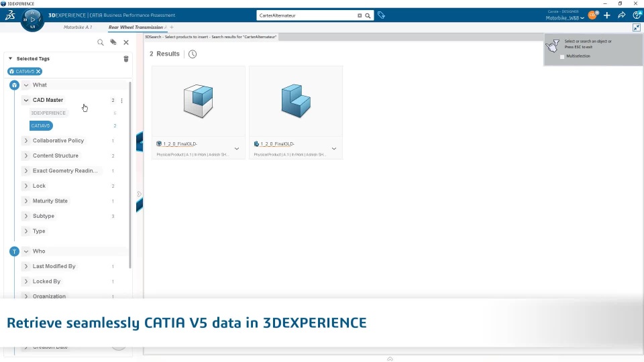The width and height of the screenshot is (644, 362).
Task: Expand Locked By group
Action: (x=26, y=282)
